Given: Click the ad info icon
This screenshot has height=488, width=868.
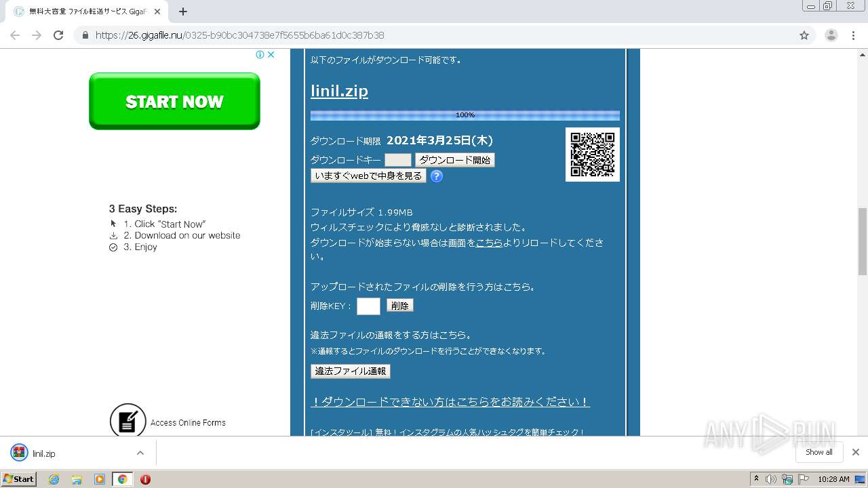Looking at the screenshot, I should pos(260,55).
